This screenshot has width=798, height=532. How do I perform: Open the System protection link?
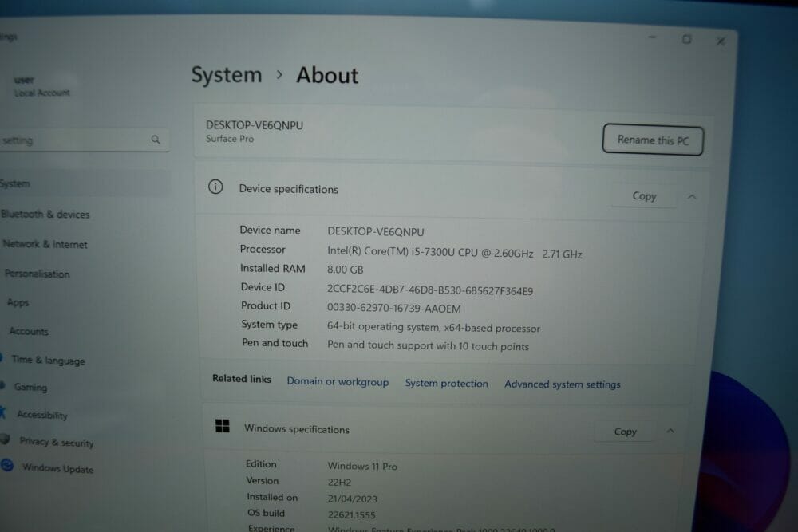[446, 383]
